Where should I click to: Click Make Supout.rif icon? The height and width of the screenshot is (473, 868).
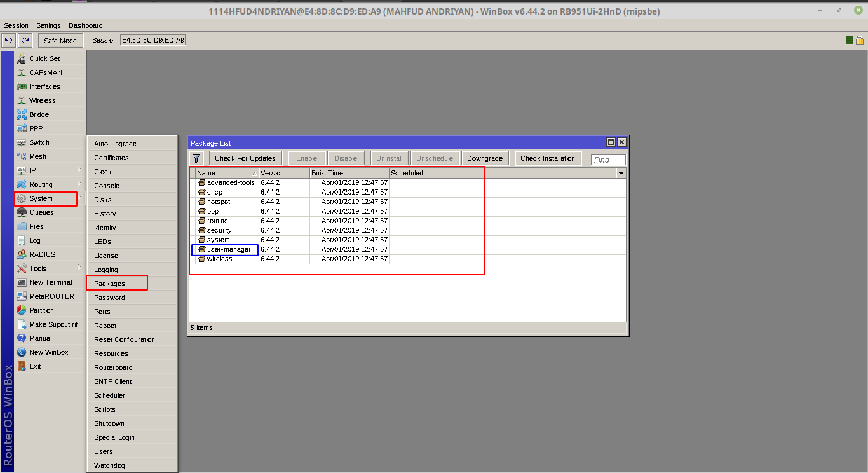coord(22,324)
